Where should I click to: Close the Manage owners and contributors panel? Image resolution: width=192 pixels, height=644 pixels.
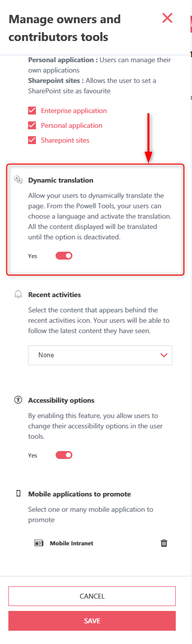click(167, 18)
